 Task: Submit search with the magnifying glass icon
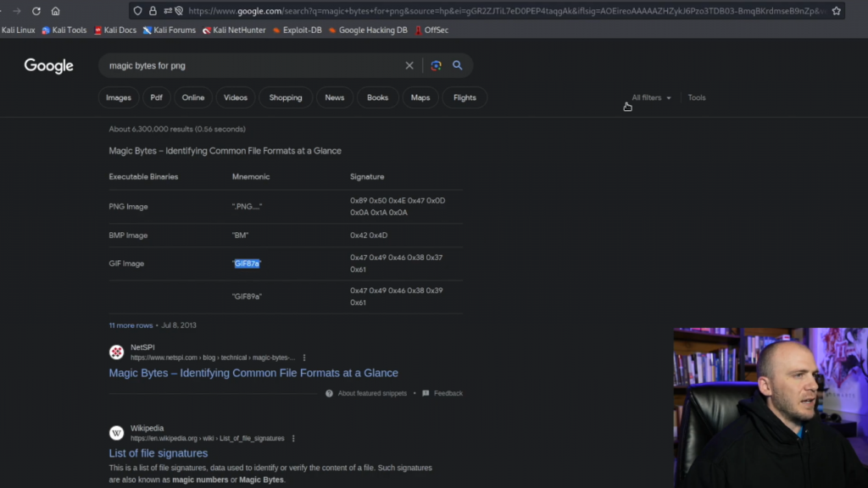coord(457,65)
